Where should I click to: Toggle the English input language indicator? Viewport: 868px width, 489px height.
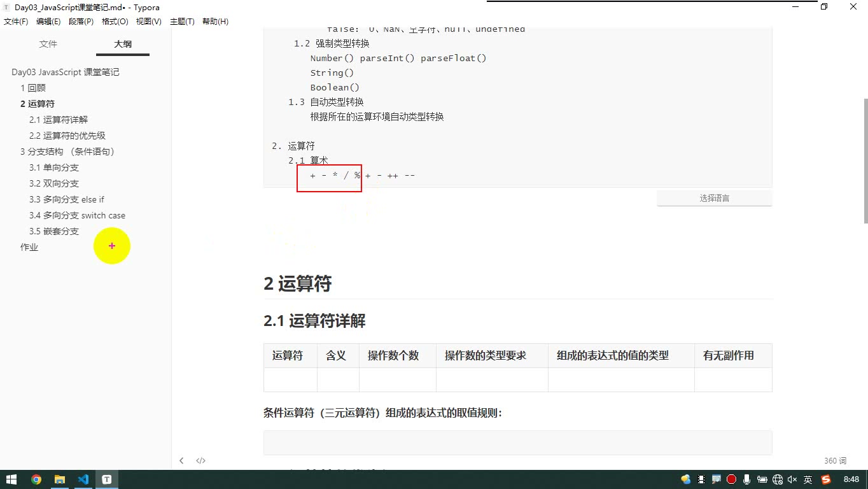(808, 479)
